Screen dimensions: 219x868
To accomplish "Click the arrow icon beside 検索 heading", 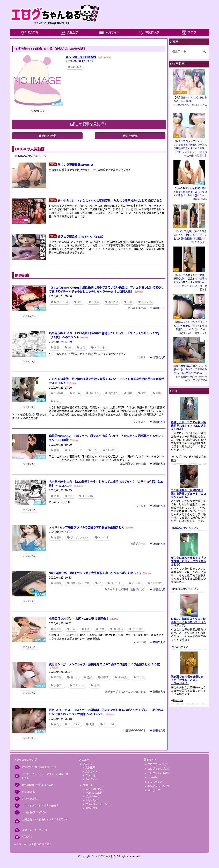I will tap(171, 42).
